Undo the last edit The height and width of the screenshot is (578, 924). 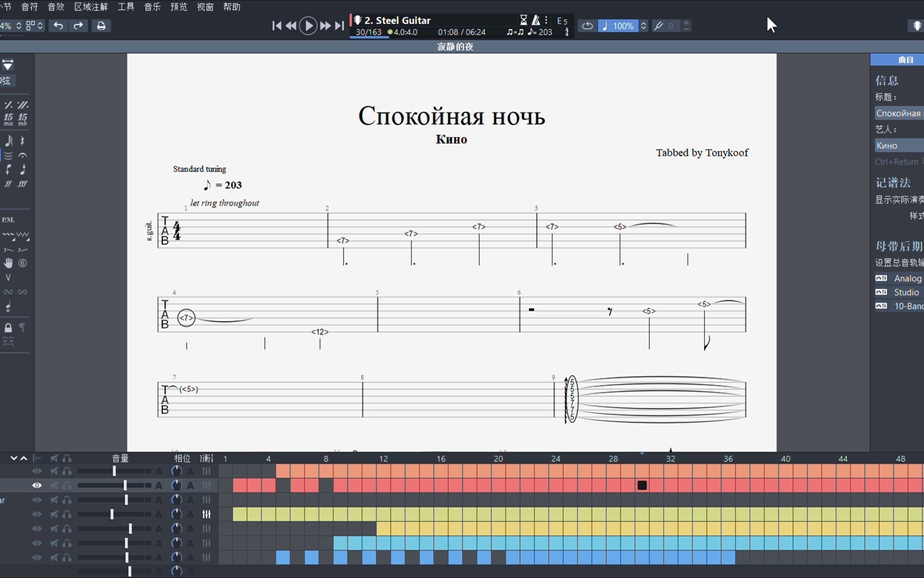(x=58, y=26)
